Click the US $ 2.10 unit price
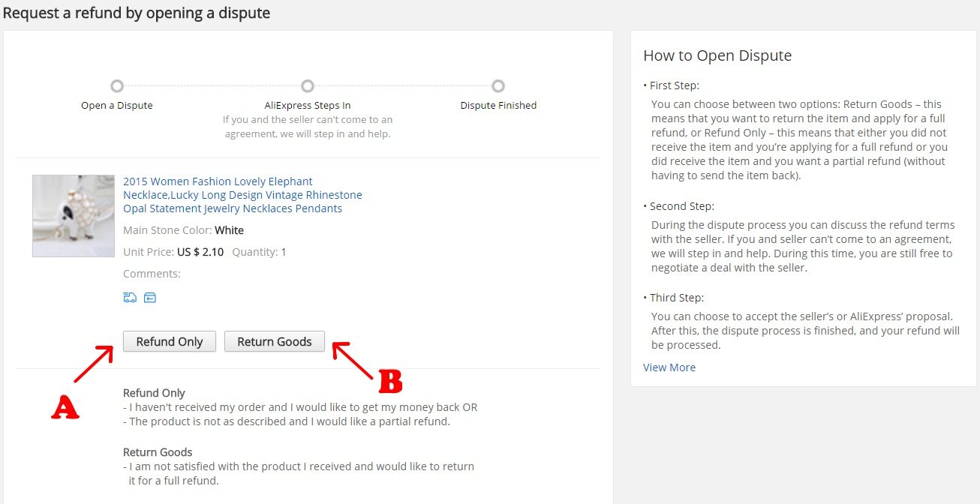 [x=200, y=252]
